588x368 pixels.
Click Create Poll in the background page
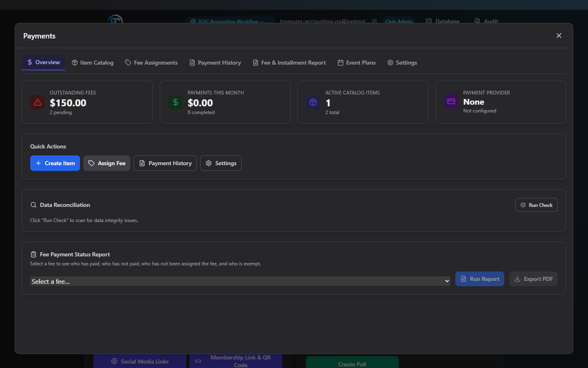(352, 363)
